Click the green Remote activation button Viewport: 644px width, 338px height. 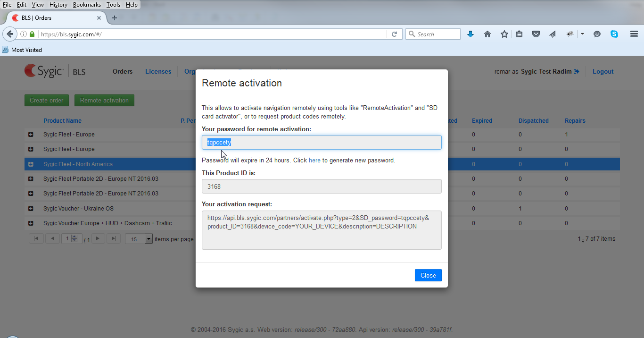[104, 100]
